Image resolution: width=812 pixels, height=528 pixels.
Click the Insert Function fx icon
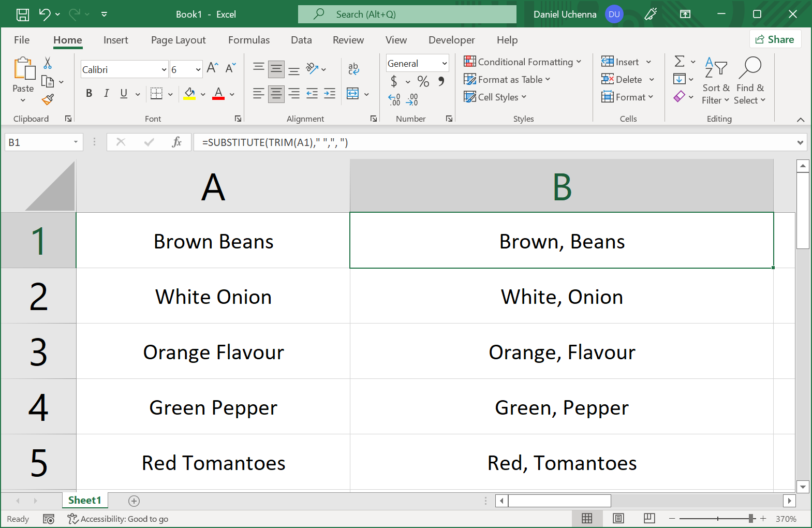(x=176, y=142)
